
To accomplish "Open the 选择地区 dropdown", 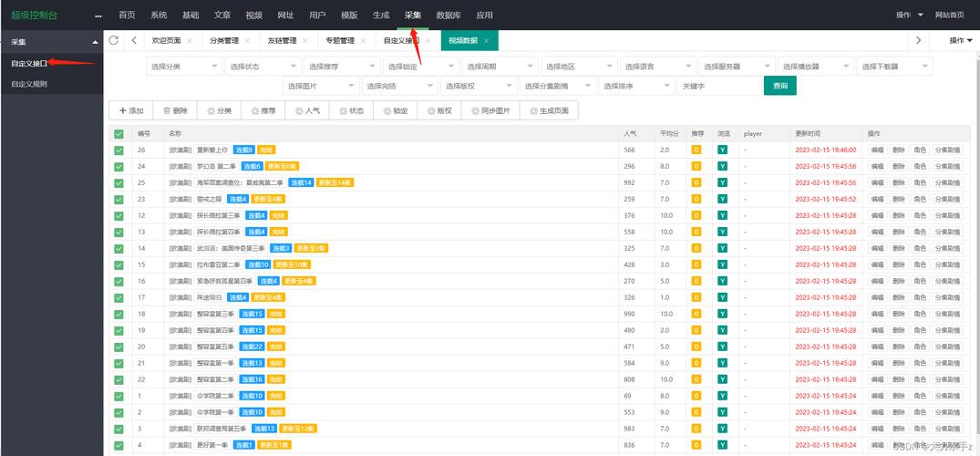I will tap(579, 67).
